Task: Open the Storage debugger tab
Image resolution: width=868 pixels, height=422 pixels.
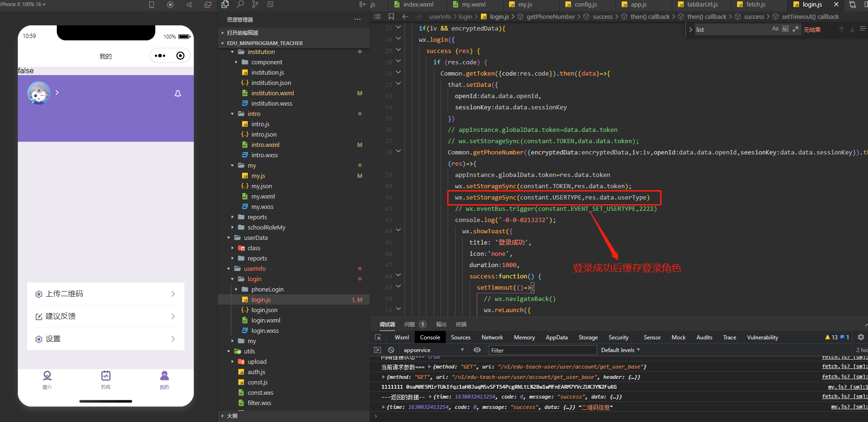Action: (588, 337)
